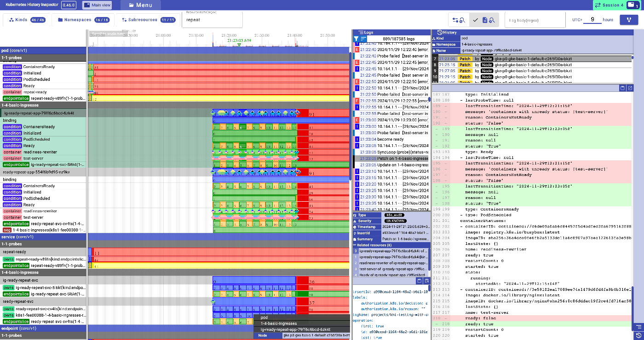The image size is (644, 340).
Task: Click the Kinds filter shapes icon
Action: [11, 20]
